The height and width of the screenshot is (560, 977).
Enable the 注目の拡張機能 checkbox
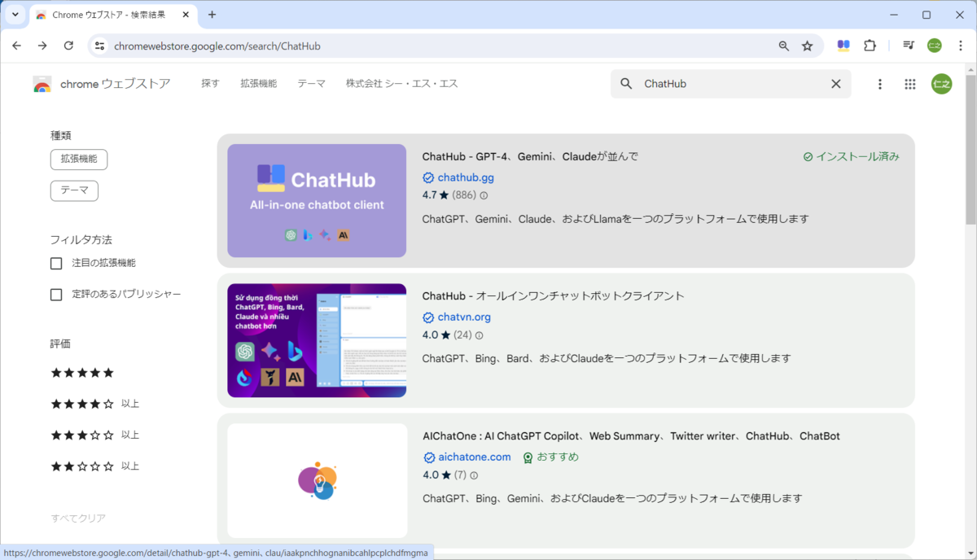click(56, 264)
